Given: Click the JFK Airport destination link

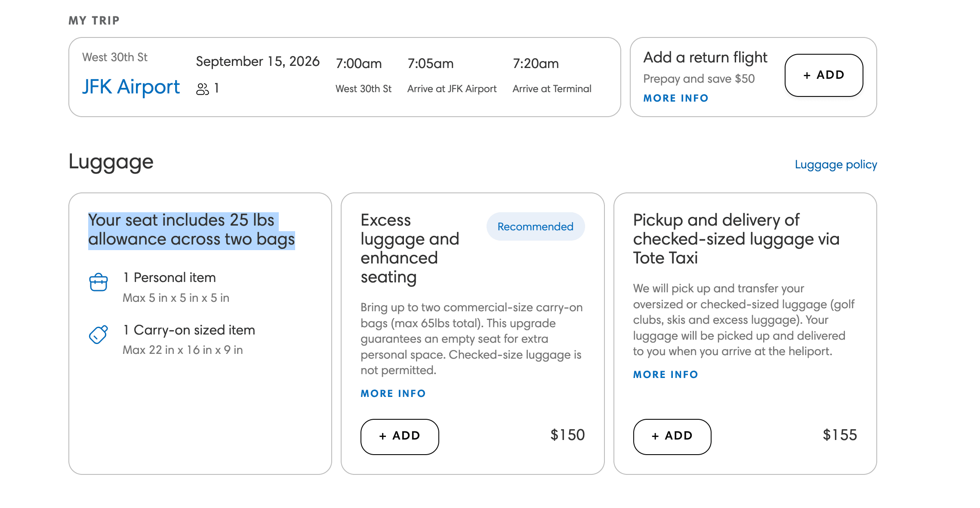Looking at the screenshot, I should [131, 87].
